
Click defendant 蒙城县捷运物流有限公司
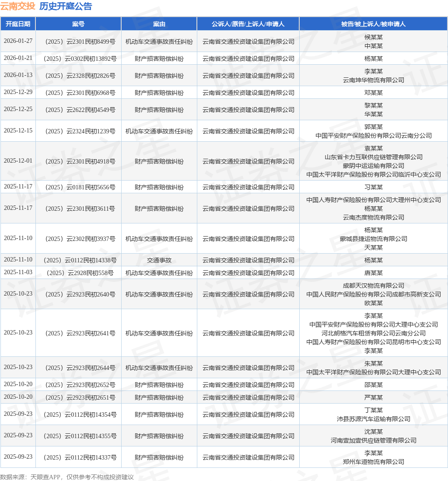pyautogui.click(x=374, y=239)
